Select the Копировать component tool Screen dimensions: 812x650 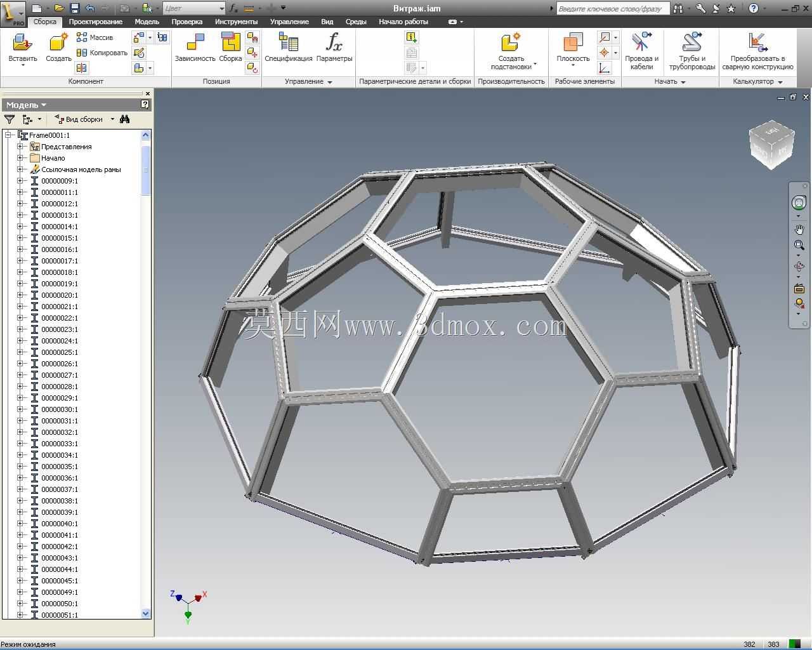point(101,53)
